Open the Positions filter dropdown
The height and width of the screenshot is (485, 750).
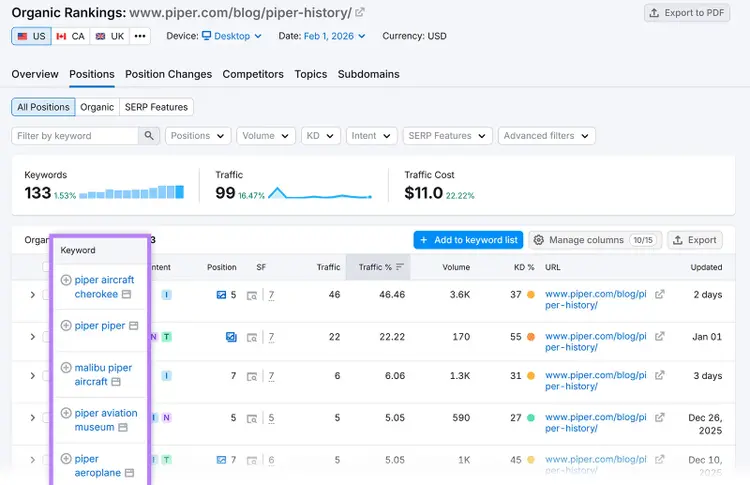pyautogui.click(x=198, y=136)
